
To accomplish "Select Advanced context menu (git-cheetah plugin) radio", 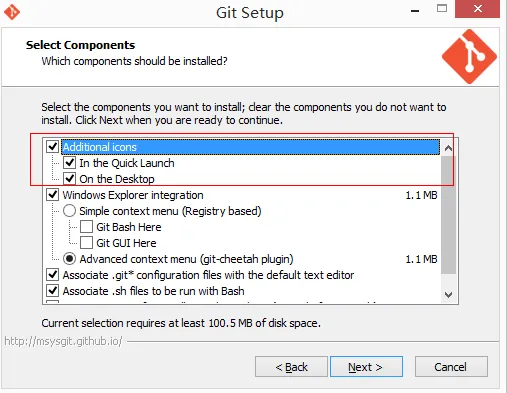I will (69, 259).
